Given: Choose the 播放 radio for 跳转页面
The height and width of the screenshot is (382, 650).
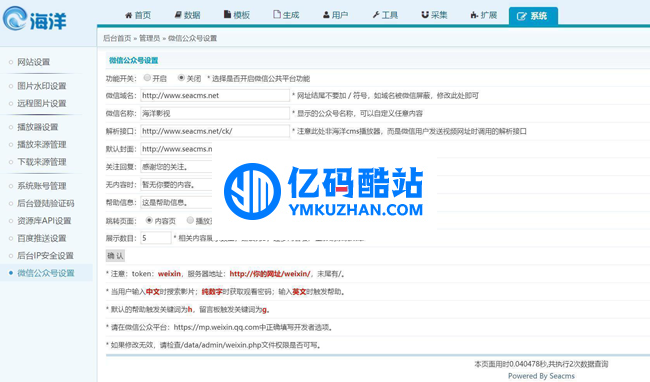Looking at the screenshot, I should tap(190, 220).
